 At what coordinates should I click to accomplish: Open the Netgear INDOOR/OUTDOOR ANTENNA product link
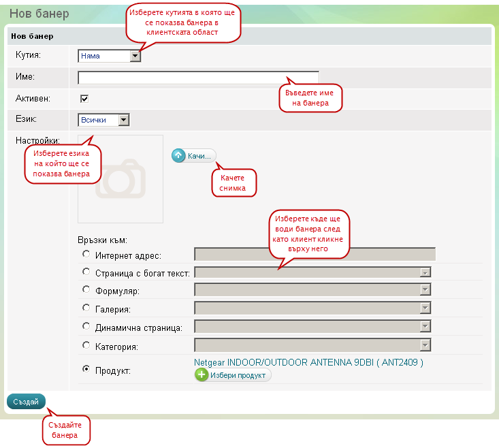pos(308,363)
